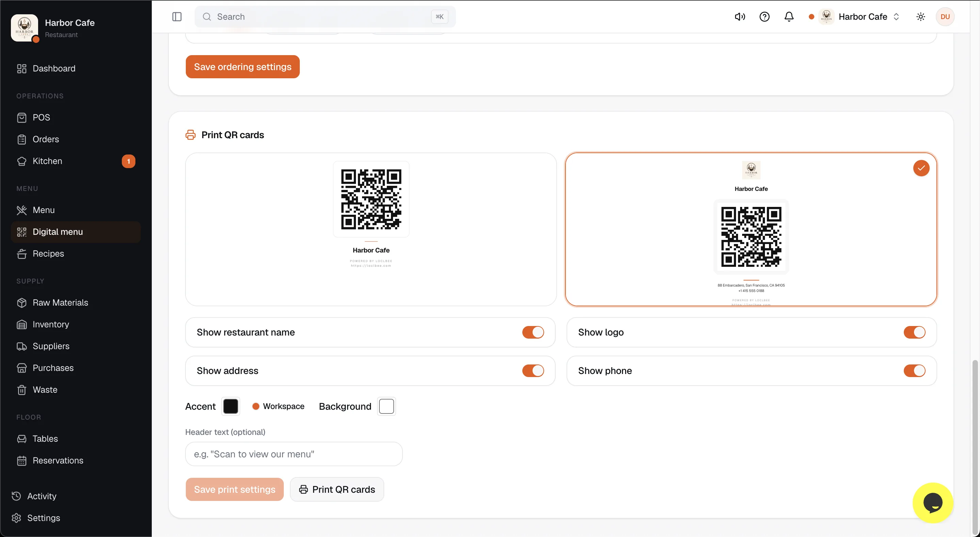
Task: Click the Digital menu QR icon
Action: (x=22, y=232)
